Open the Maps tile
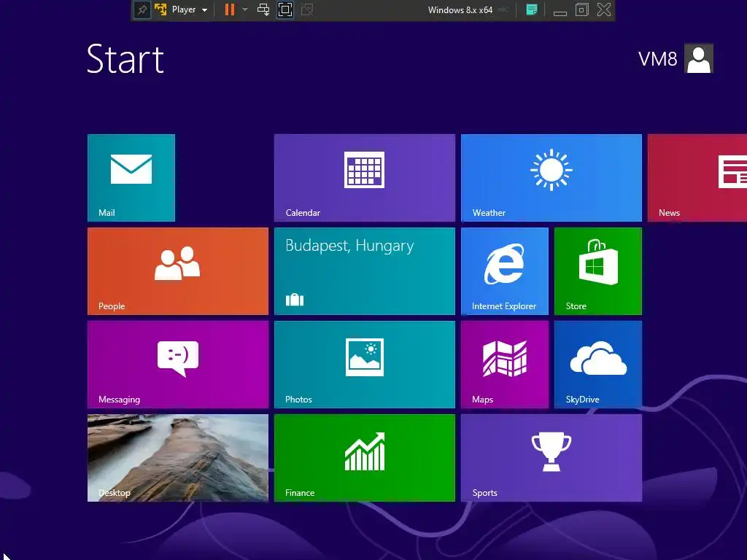 pyautogui.click(x=505, y=365)
